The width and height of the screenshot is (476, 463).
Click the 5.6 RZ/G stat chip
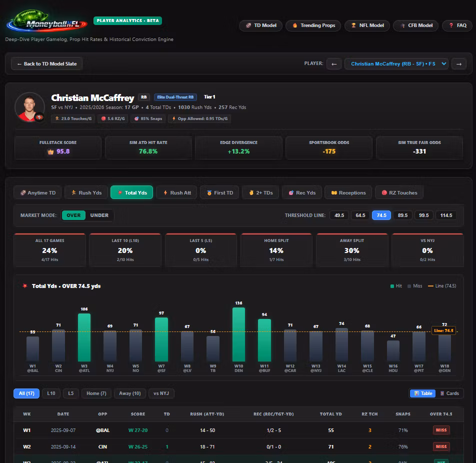tap(113, 118)
